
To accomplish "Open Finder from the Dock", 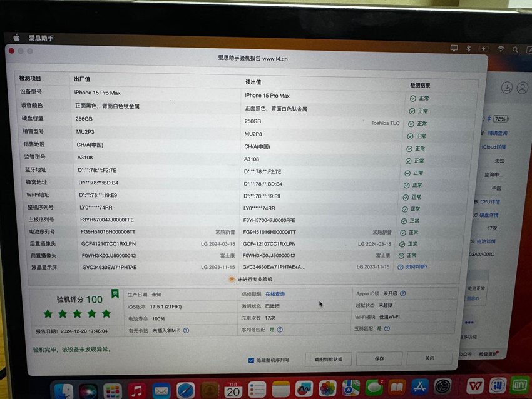I will [64, 392].
